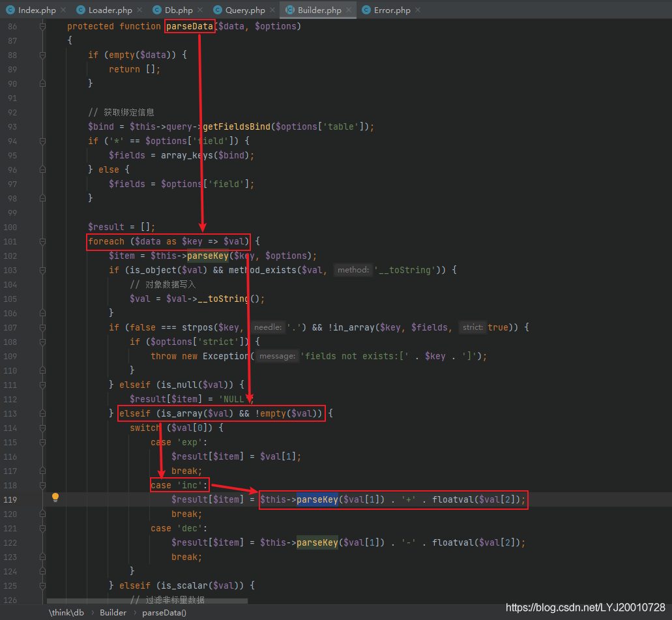Click the Index.php class file icon
Screen dimensions: 672x620
[x=10, y=10]
